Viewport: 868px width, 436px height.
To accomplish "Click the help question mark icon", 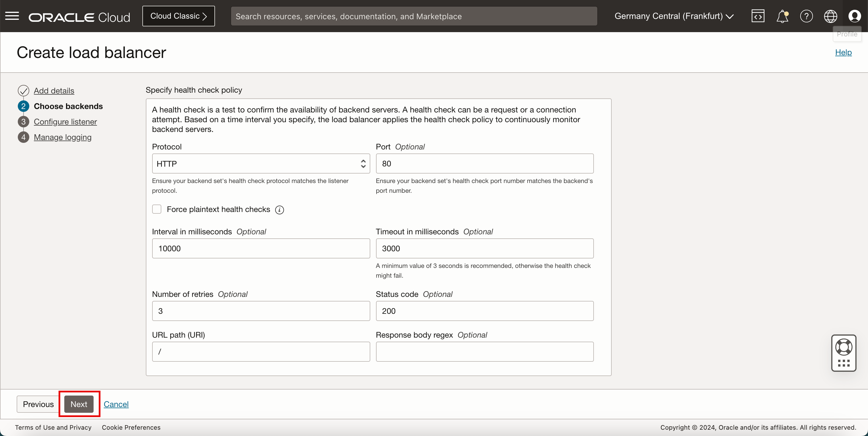I will pos(806,16).
